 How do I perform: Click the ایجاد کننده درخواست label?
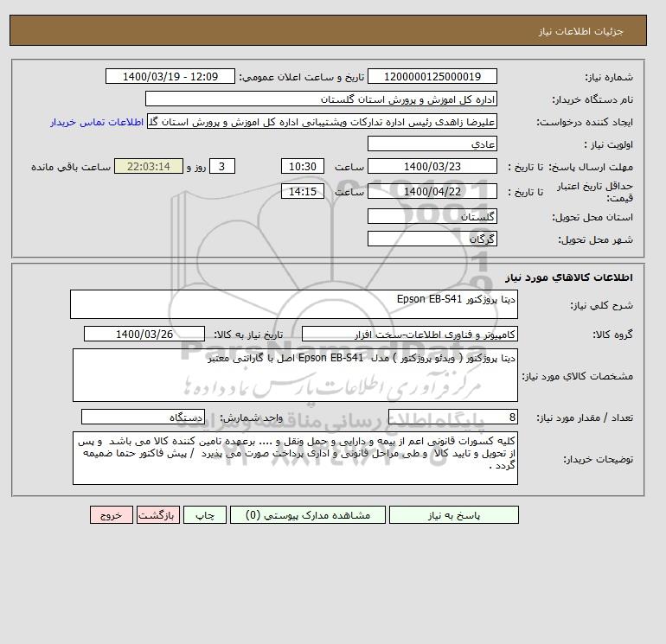[x=585, y=122]
